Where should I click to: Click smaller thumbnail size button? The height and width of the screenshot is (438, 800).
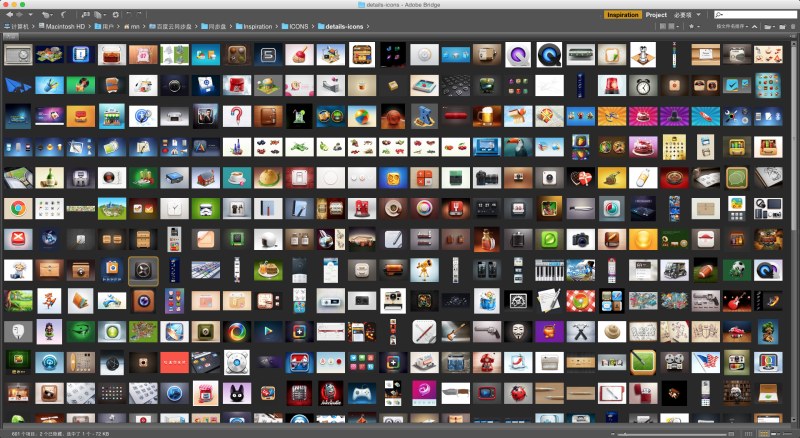coord(612,434)
